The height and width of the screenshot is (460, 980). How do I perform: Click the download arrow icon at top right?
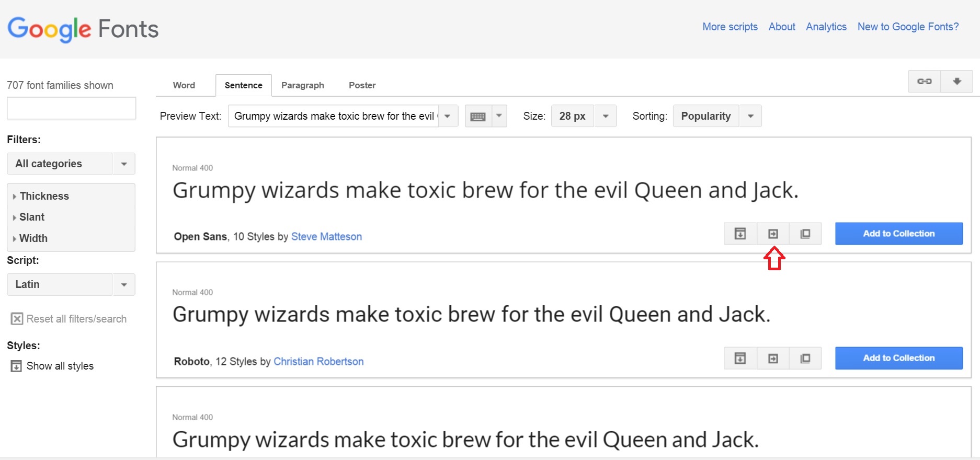click(956, 82)
